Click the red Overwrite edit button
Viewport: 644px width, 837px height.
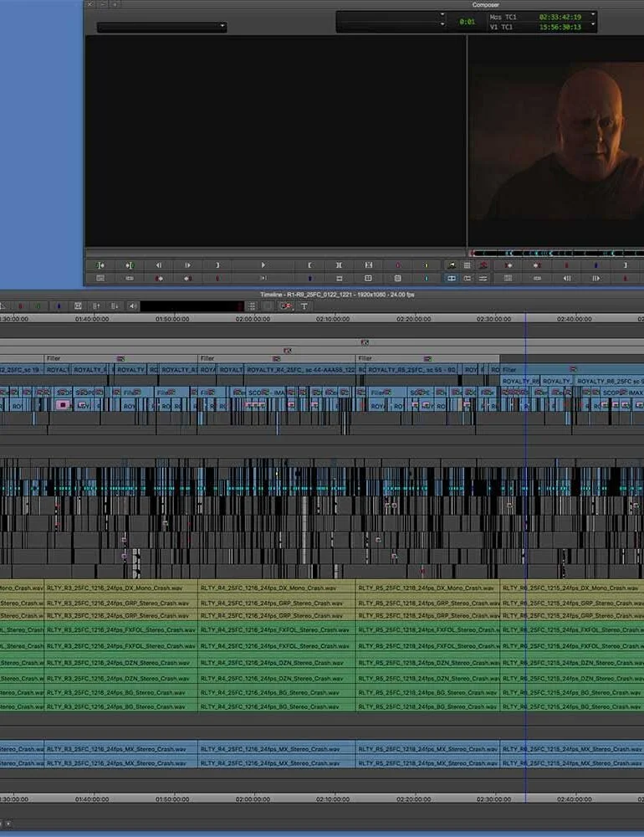click(x=397, y=265)
